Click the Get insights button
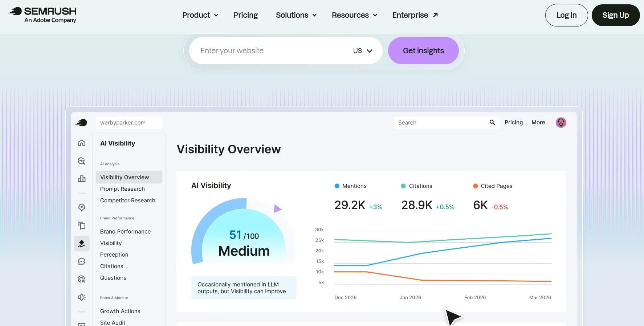644x326 pixels. (423, 51)
